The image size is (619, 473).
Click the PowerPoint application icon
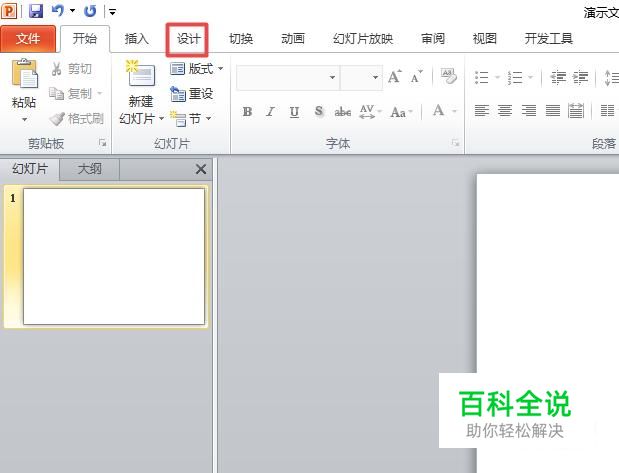9,11
